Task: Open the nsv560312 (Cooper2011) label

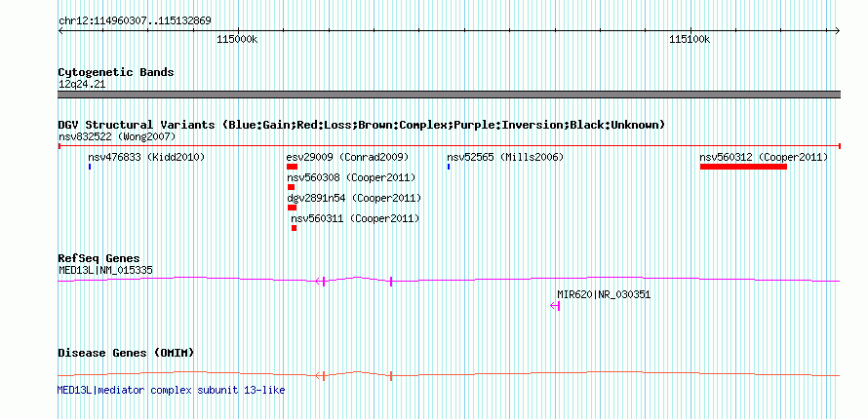Action: (x=764, y=158)
